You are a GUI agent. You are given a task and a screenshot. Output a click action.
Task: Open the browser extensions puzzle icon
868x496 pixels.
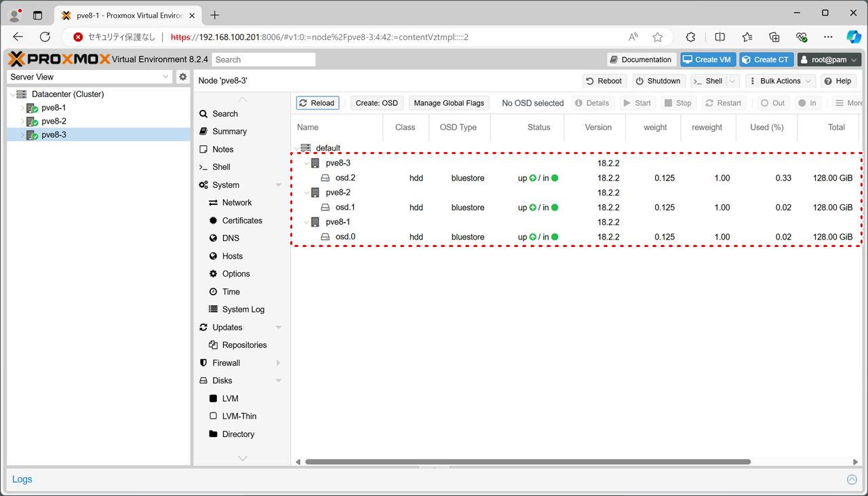pyautogui.click(x=690, y=37)
